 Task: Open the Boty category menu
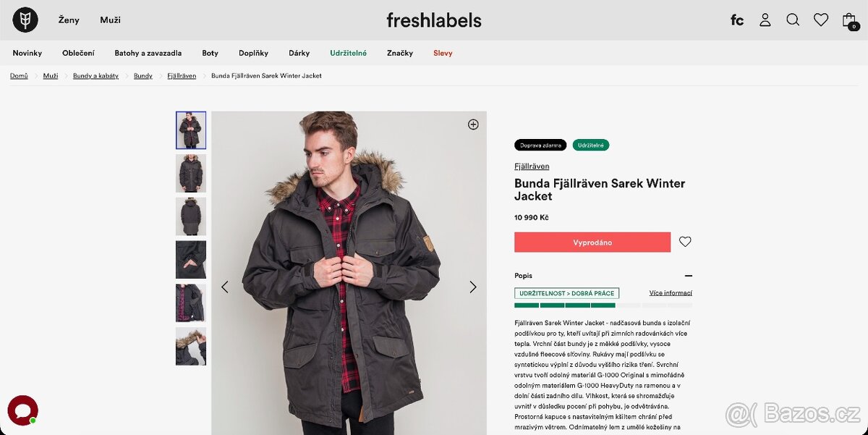(x=210, y=52)
